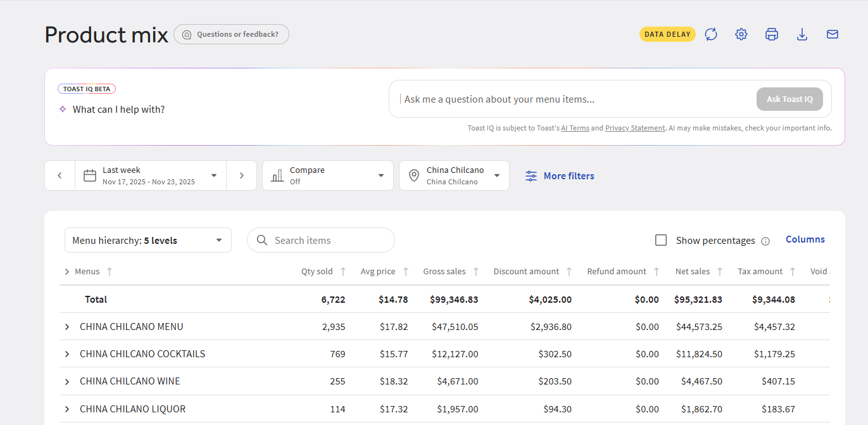Download the product mix report
The width and height of the screenshot is (868, 425).
pyautogui.click(x=802, y=34)
